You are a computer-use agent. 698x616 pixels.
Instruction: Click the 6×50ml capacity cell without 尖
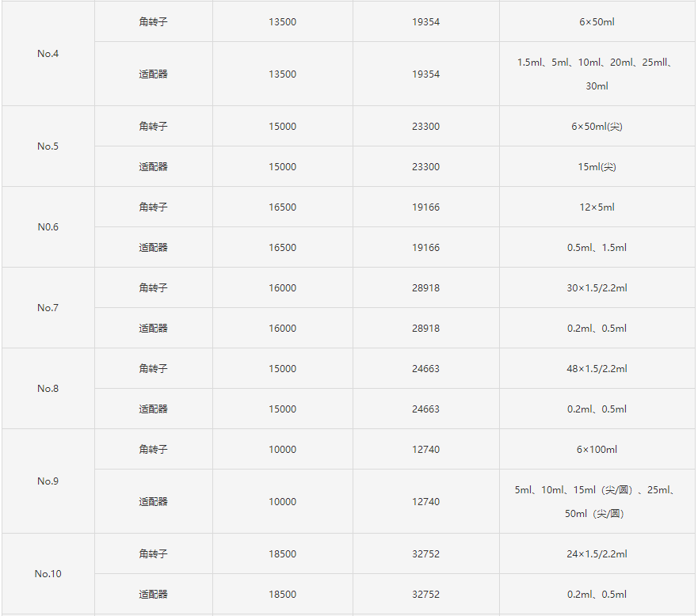tap(597, 22)
